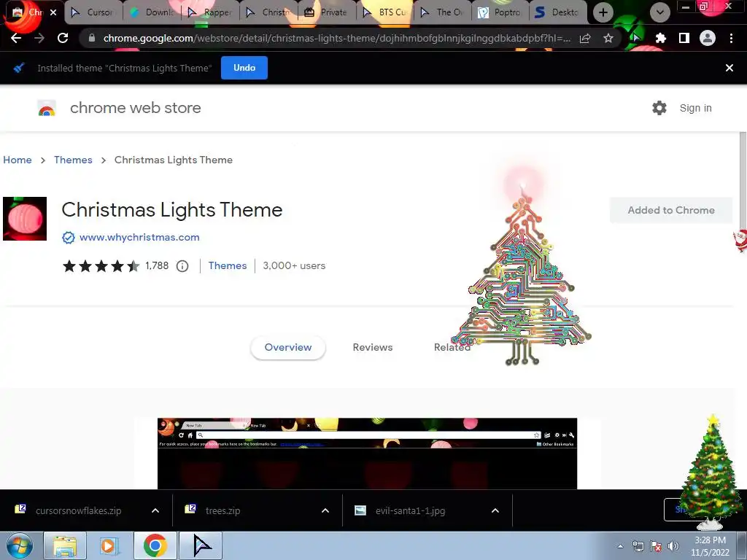
Task: Click the star rating of the theme
Action: pos(101,265)
